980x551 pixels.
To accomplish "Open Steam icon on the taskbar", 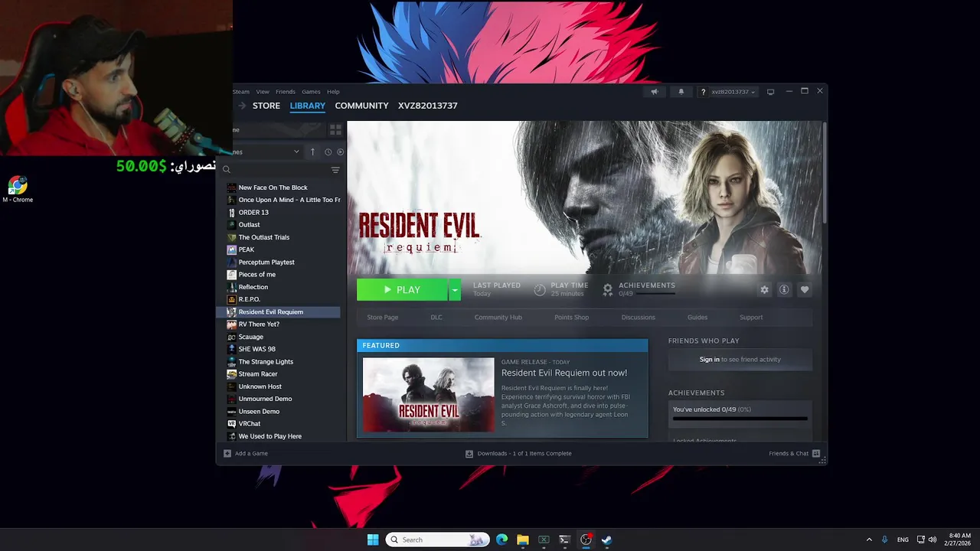I will [x=606, y=540].
